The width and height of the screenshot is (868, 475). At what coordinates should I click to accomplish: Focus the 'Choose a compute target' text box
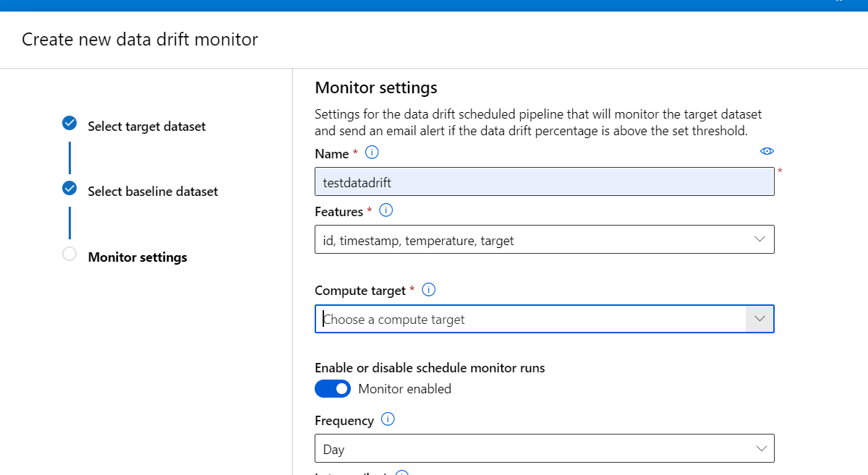[529, 320]
